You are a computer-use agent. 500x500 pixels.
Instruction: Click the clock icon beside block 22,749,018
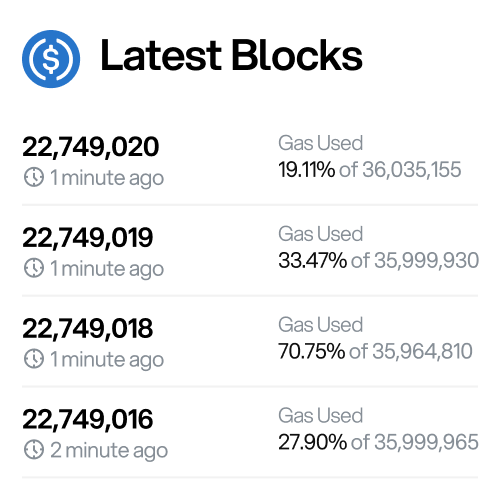(x=34, y=359)
